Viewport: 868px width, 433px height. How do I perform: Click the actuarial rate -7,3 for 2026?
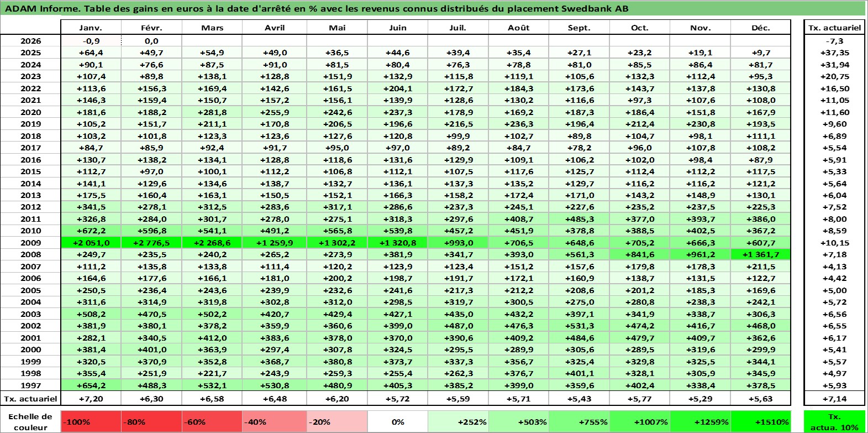click(834, 41)
